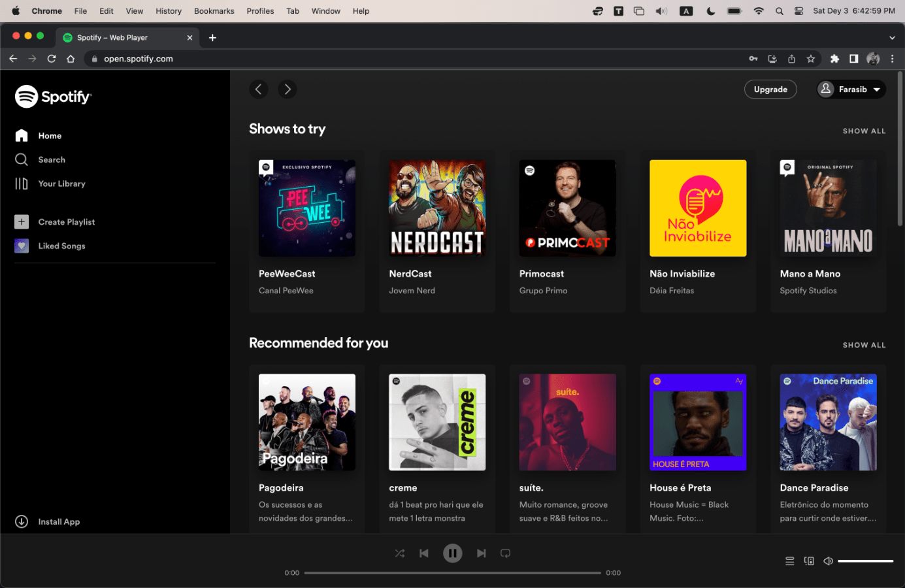Open the suíte. playlist
This screenshot has height=588, width=905.
tap(568, 448)
